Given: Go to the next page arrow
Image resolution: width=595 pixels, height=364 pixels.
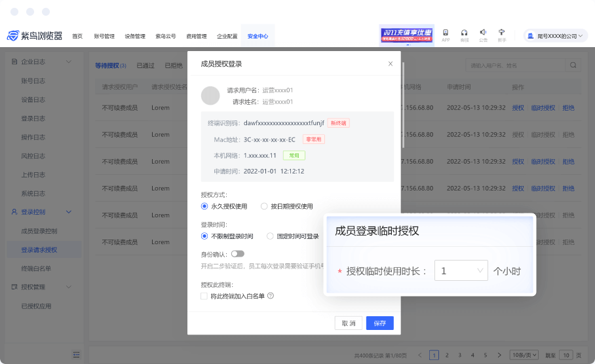Looking at the screenshot, I should coord(499,355).
